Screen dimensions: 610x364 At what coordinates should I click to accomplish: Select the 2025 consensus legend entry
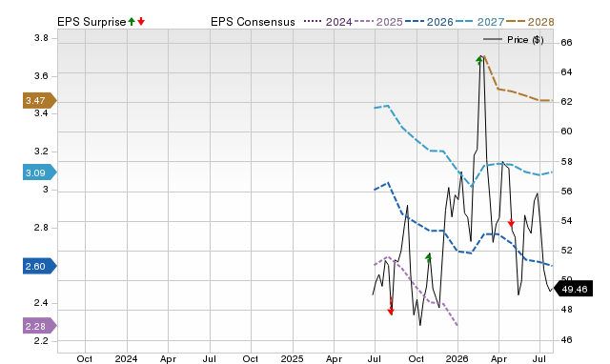378,22
